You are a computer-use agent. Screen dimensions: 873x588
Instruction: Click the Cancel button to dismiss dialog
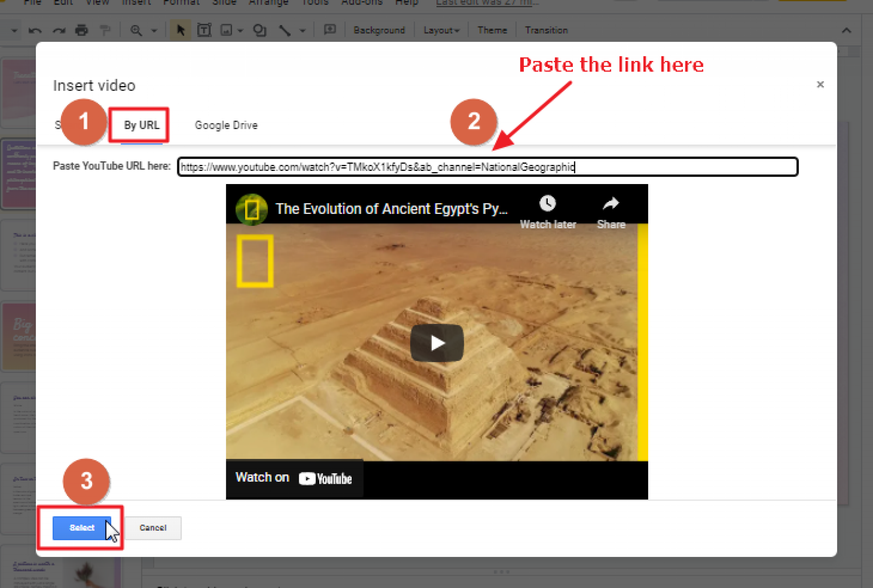tap(153, 527)
